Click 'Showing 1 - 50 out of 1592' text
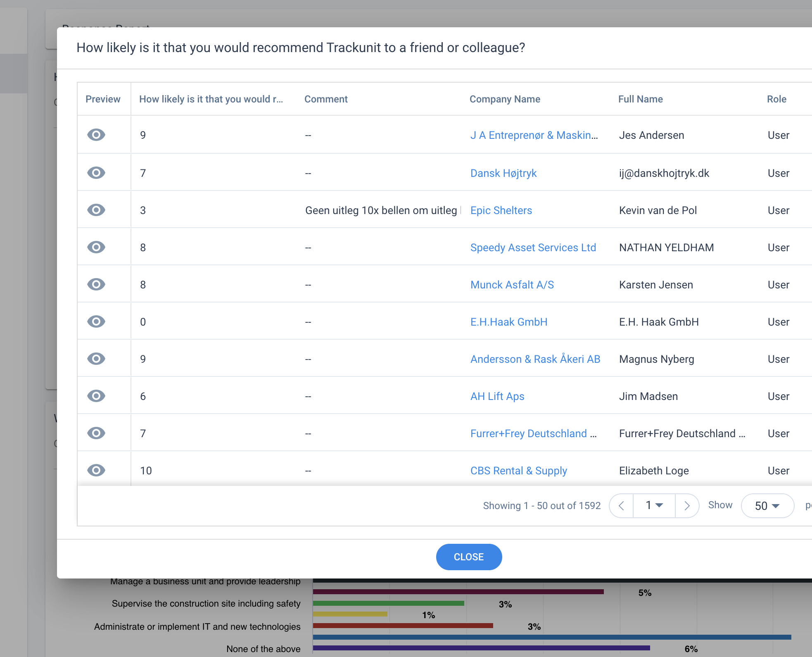This screenshot has height=657, width=812. click(x=541, y=506)
